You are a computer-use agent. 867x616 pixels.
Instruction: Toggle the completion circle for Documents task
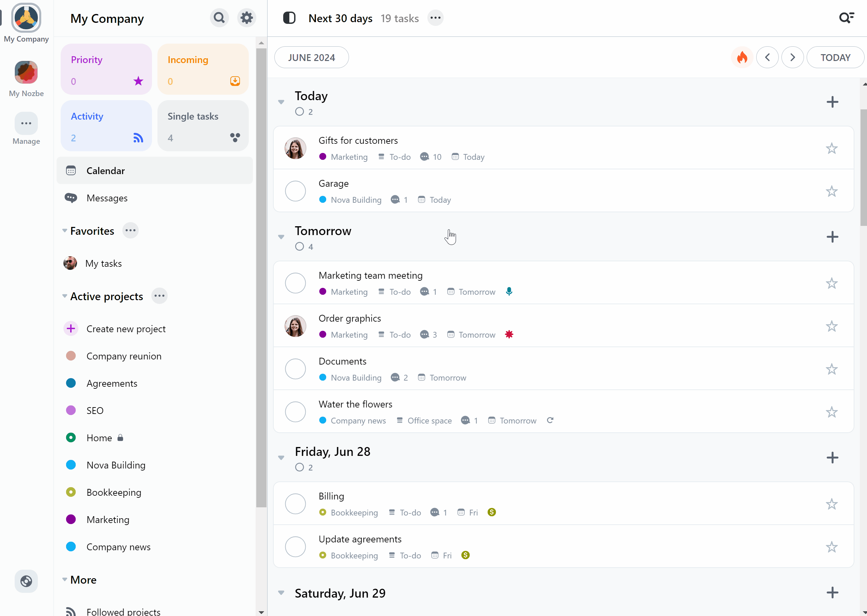pos(296,369)
